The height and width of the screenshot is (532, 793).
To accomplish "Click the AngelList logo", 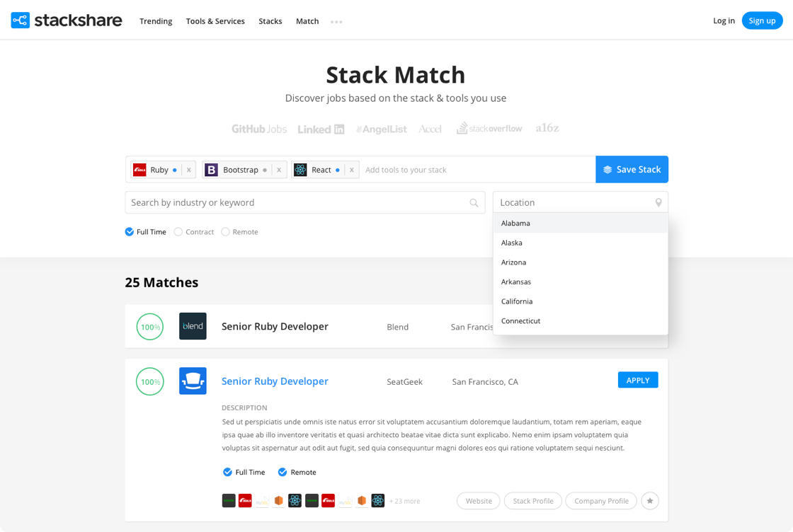I will (x=382, y=129).
